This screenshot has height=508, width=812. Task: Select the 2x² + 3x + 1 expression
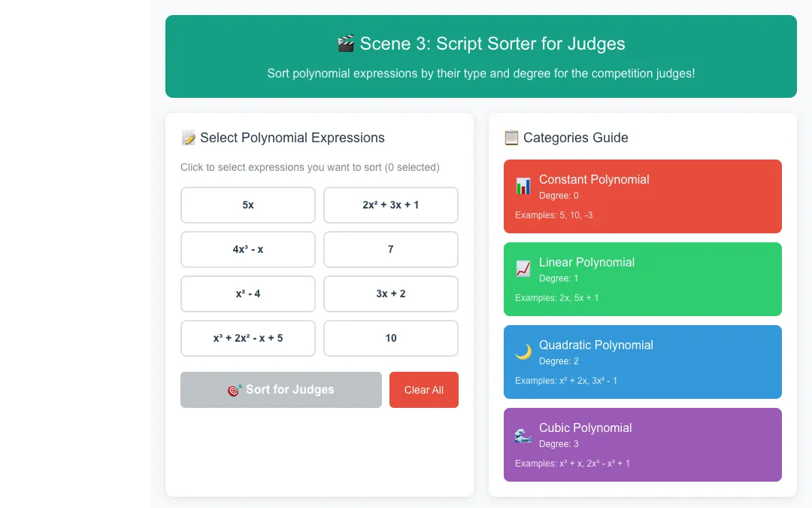[391, 205]
